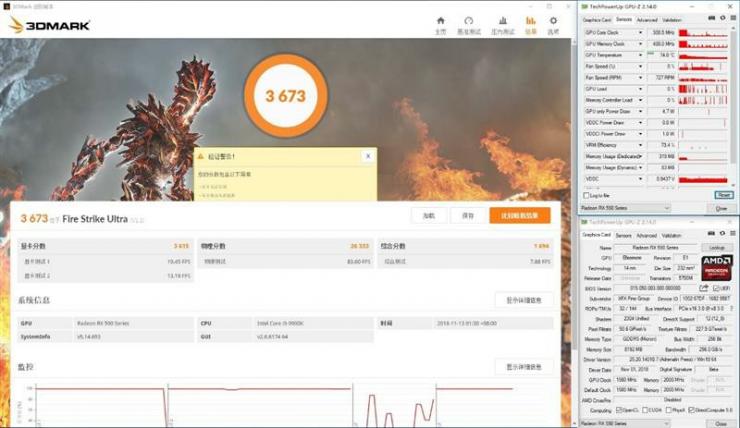Open the GPU Load sensor dropdown
This screenshot has height=428, width=740.
[x=640, y=89]
